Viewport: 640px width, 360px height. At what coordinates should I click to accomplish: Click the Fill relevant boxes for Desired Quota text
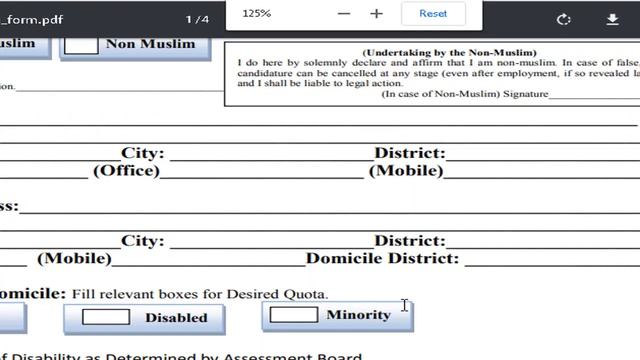click(x=200, y=294)
